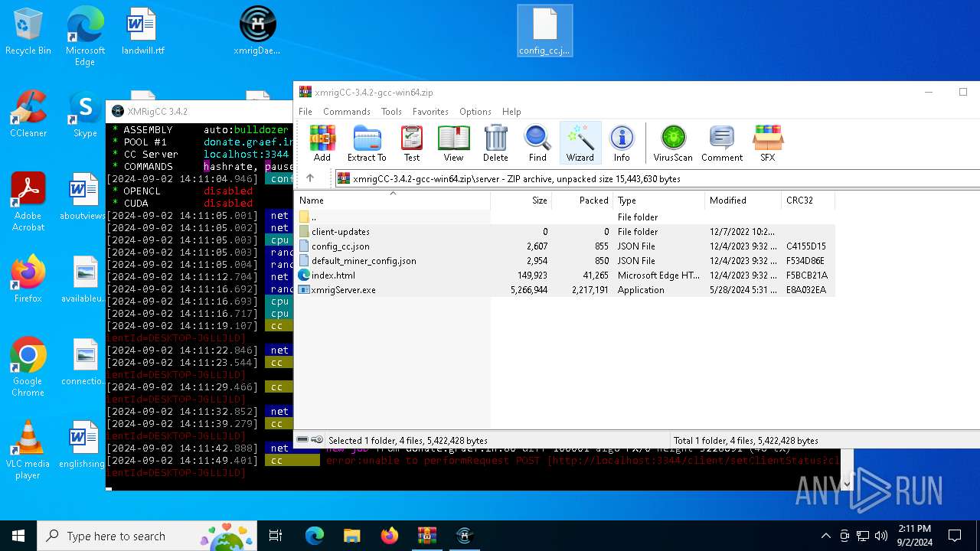This screenshot has height=551, width=980.
Task: Open Microsoft Edge desktop shortcut
Action: 85,36
